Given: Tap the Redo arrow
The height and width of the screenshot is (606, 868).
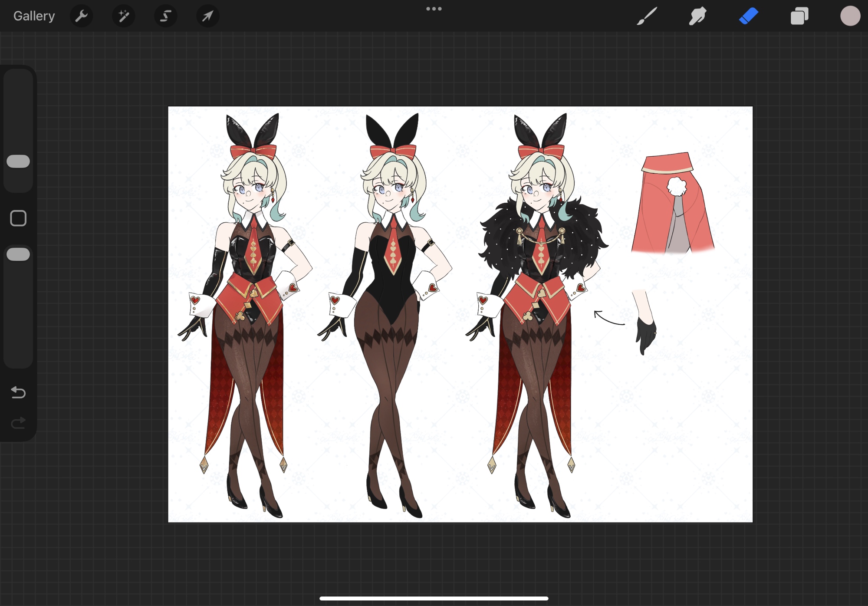Looking at the screenshot, I should 18,423.
